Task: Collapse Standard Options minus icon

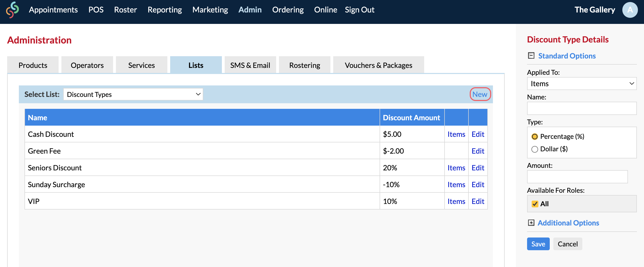Action: coord(531,56)
